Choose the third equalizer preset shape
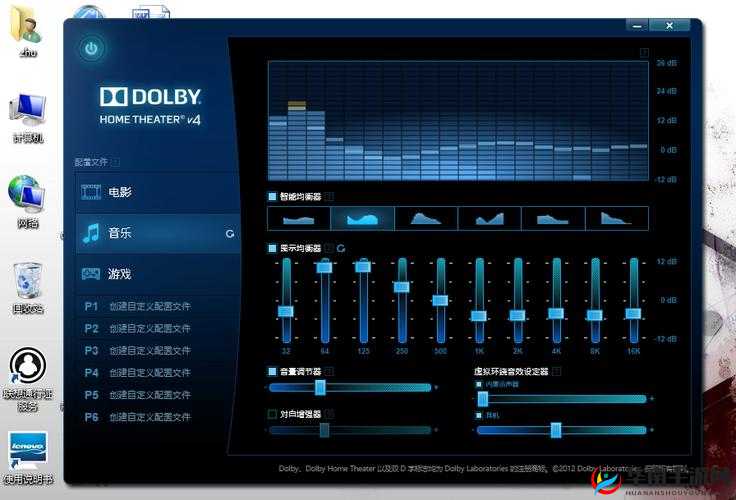Viewport: 736px width, 500px height. [426, 218]
